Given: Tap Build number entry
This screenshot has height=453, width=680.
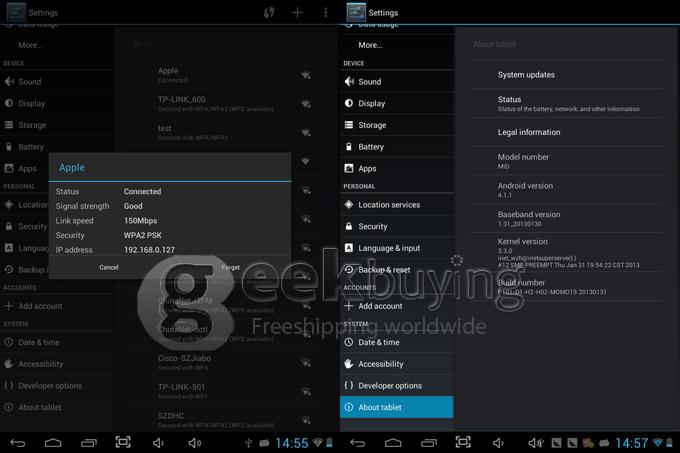Looking at the screenshot, I should click(566, 286).
